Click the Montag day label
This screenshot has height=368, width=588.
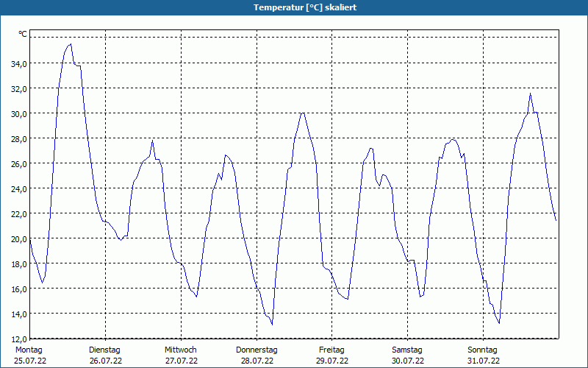(x=29, y=350)
